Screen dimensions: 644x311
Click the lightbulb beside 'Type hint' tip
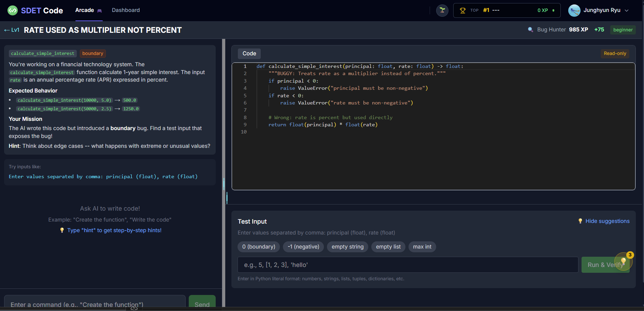(62, 230)
